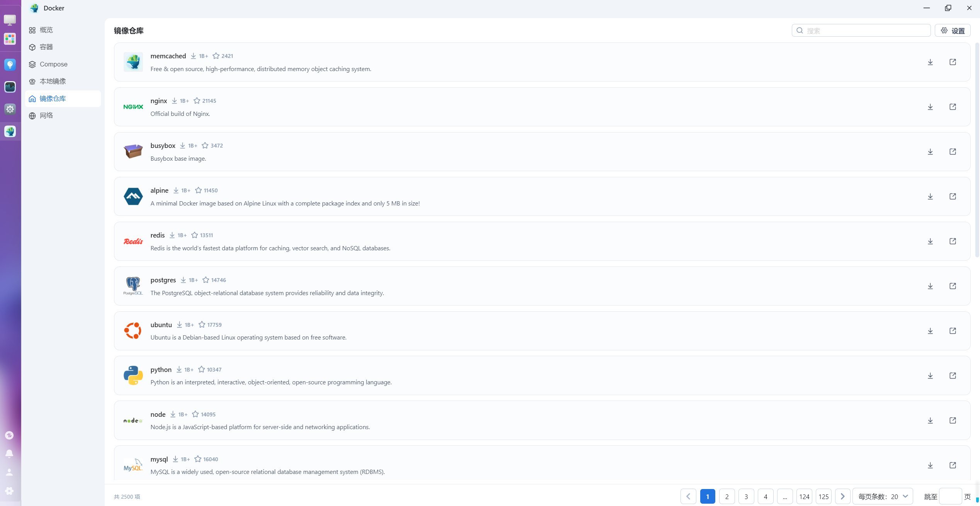The height and width of the screenshot is (506, 980).
Task: Expand the pagination ellipsis for more pages
Action: pos(784,496)
